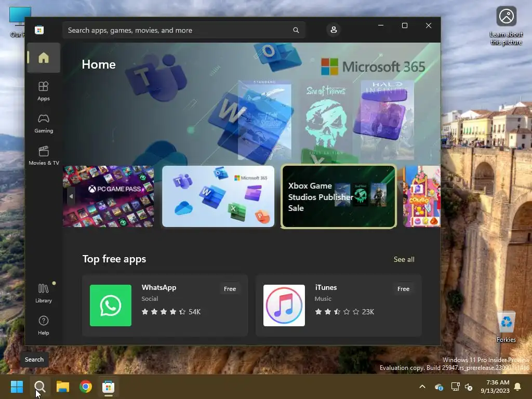Click the WhatsApp title text
Image resolution: width=532 pixels, height=399 pixels.
click(159, 287)
